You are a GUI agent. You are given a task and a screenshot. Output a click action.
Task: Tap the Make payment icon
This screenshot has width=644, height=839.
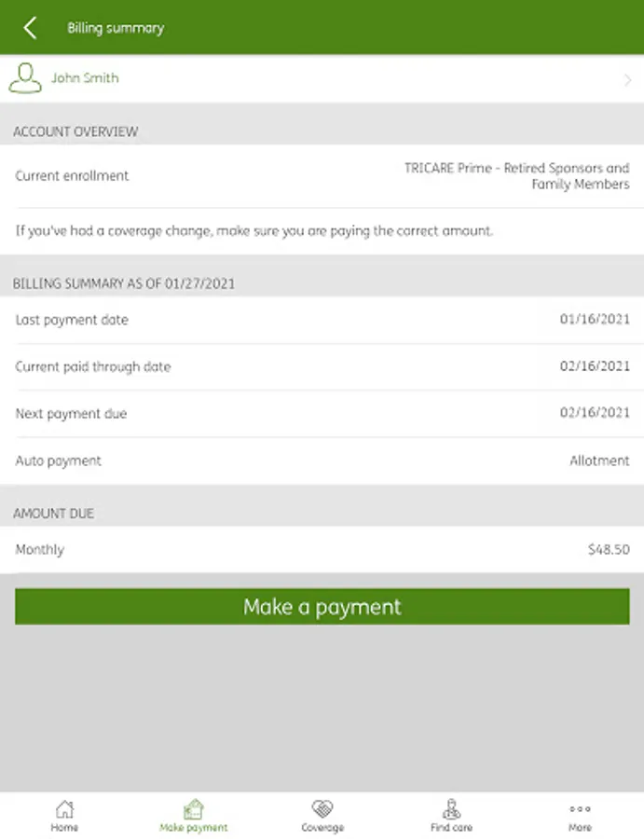click(194, 809)
